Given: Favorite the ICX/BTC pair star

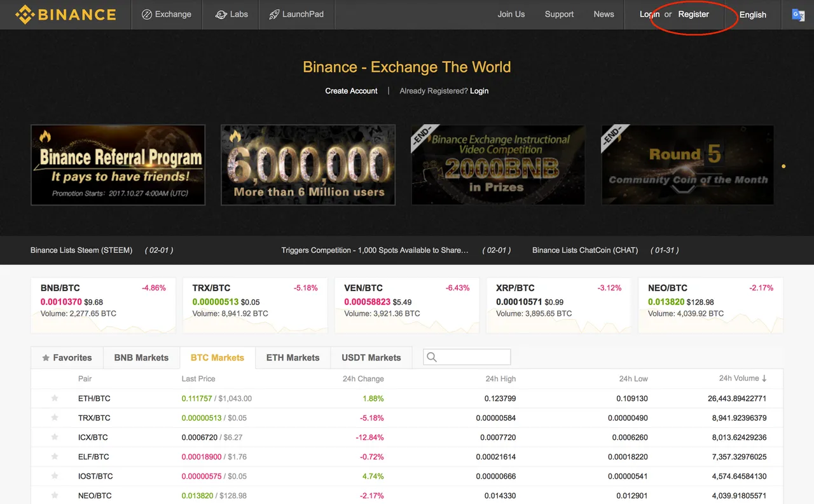Looking at the screenshot, I should (55, 437).
